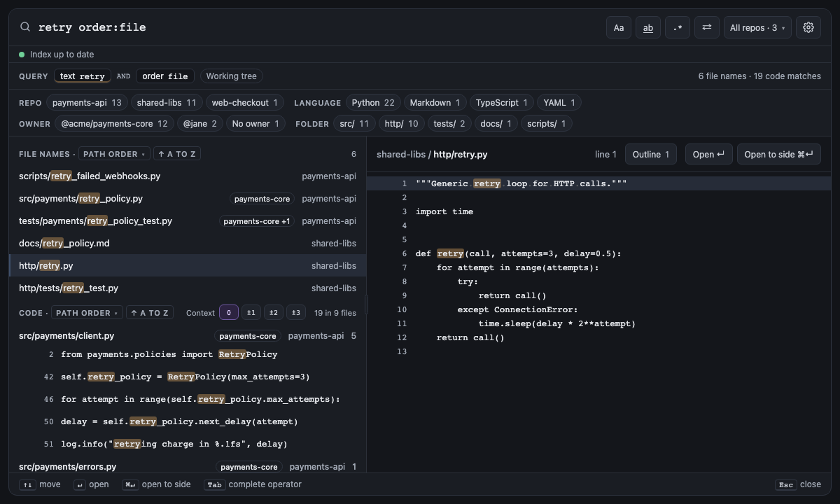Open search settings gear icon
This screenshot has height=504, width=840.
pyautogui.click(x=808, y=27)
